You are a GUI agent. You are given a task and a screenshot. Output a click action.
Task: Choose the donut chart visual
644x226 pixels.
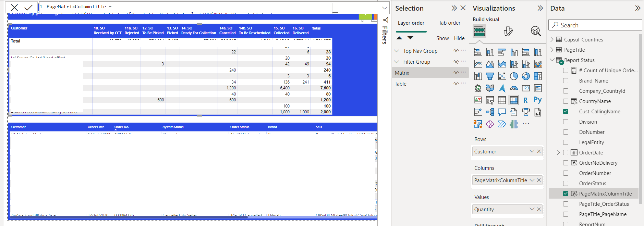[526, 76]
